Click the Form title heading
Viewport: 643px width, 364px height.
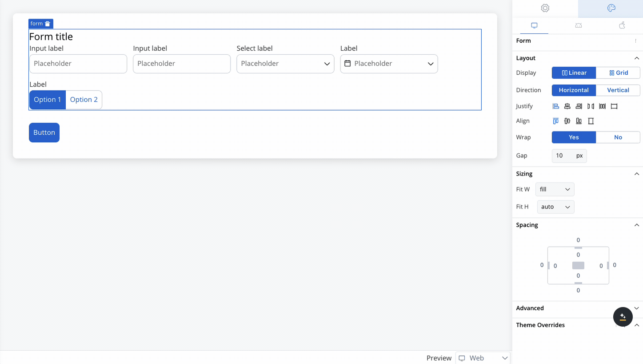pos(51,36)
